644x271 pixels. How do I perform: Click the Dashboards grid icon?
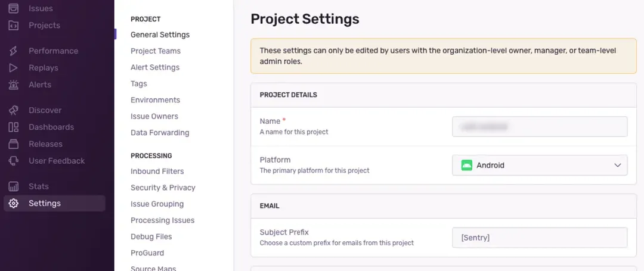[x=13, y=127]
